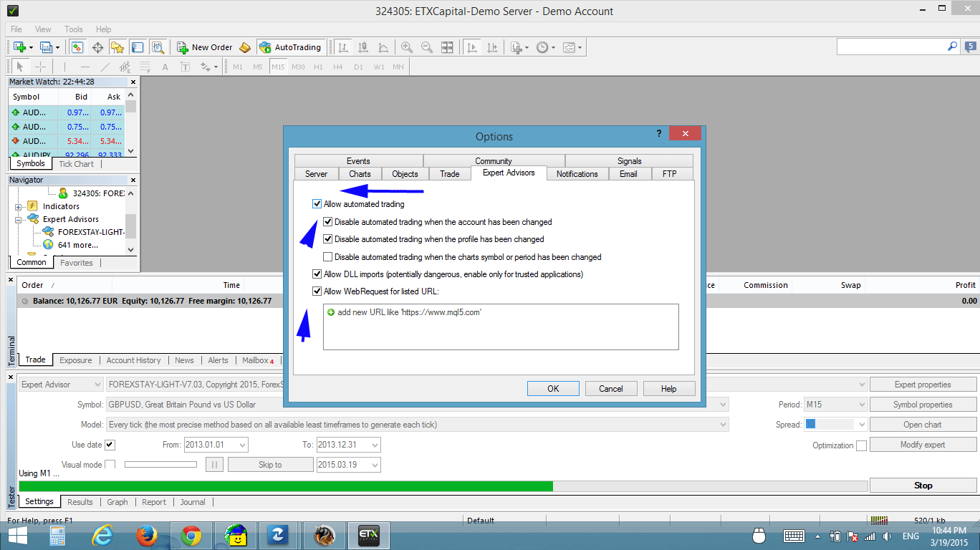The height and width of the screenshot is (550, 980).
Task: Enable disable trading when symbol or period changed
Action: pos(328,256)
